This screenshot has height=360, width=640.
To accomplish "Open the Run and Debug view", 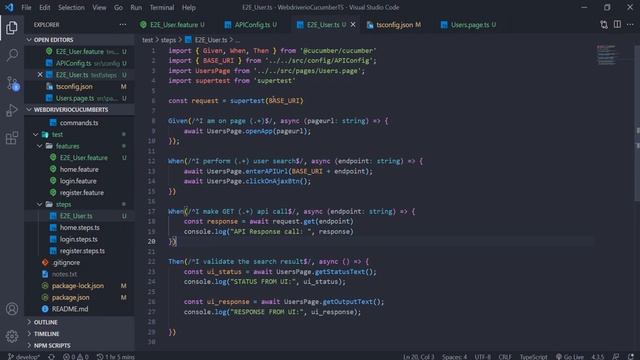I will pos(12,110).
